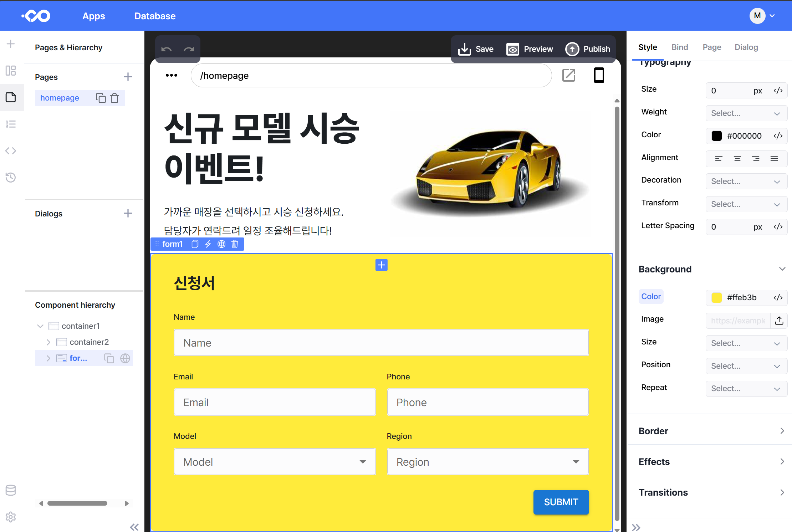
Task: Open the numbered list icon in left rail
Action: (x=11, y=124)
